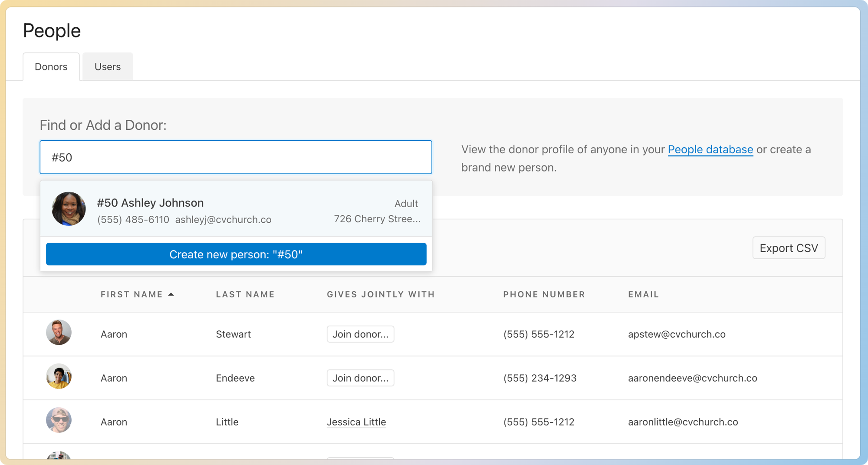Click aaronlittle@cvchurch.co email address

click(x=683, y=422)
